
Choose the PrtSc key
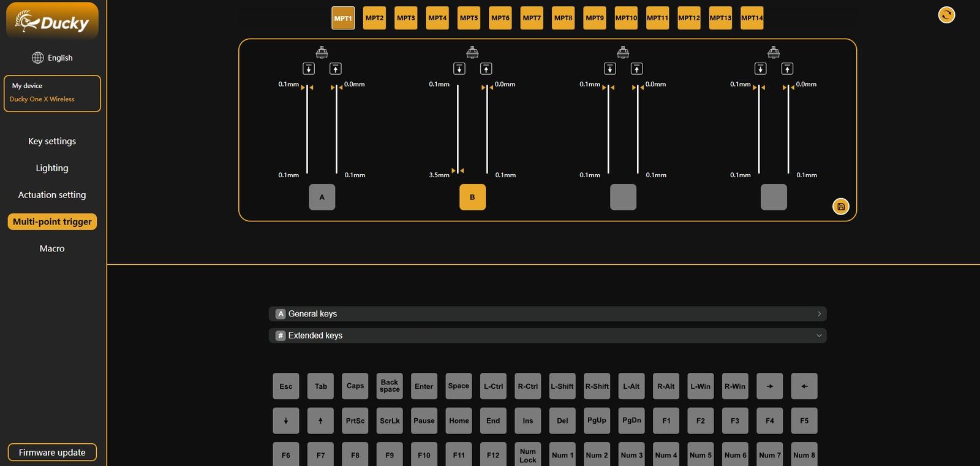[x=355, y=421]
